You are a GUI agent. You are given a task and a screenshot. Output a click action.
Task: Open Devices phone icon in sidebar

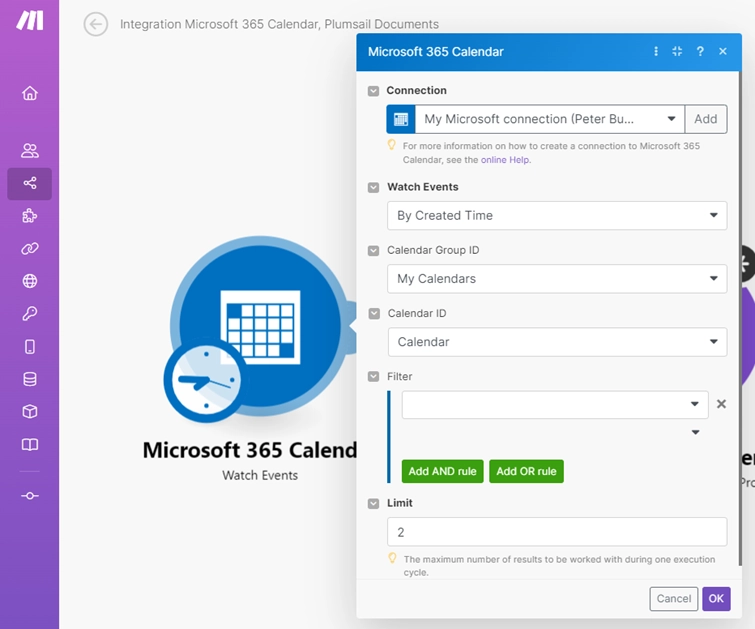[x=30, y=347]
